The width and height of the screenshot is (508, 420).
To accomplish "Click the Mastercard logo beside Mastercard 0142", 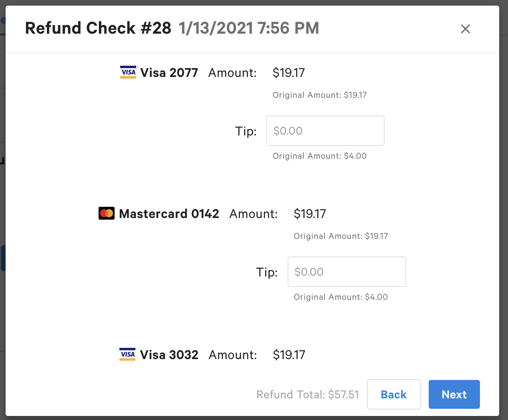I will point(106,213).
